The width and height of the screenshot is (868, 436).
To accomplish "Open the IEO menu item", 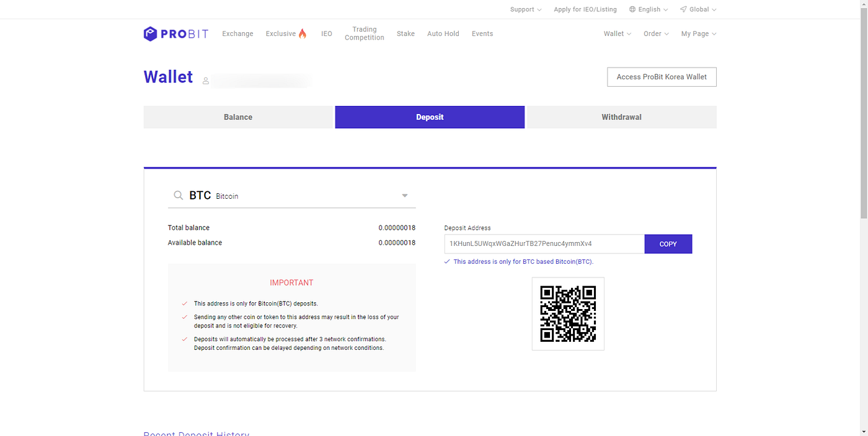I will tap(327, 33).
